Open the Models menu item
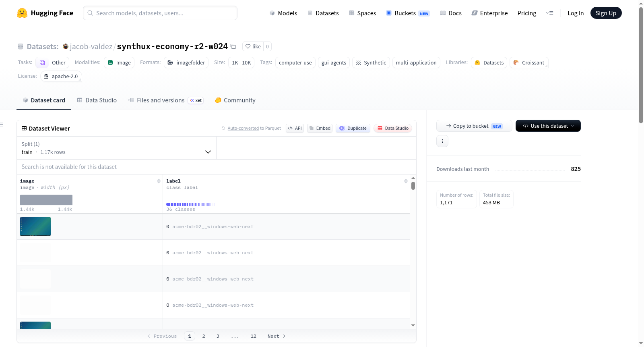 pos(283,13)
